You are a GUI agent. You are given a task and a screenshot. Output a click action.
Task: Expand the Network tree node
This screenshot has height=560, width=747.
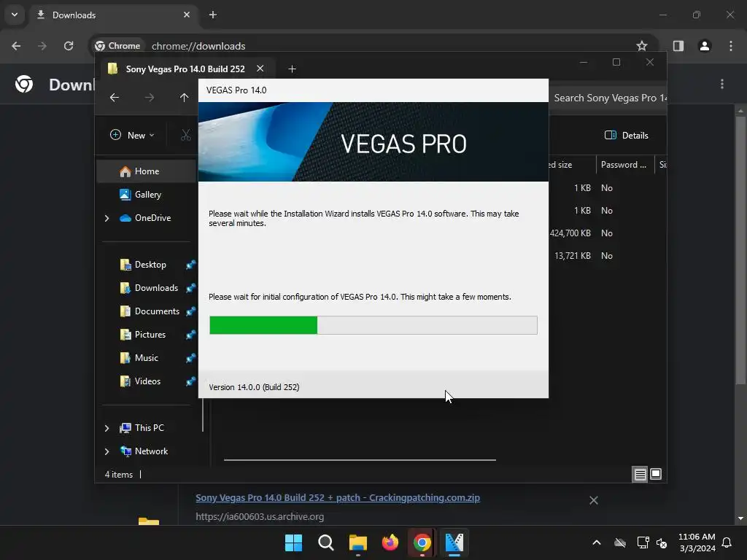point(107,451)
